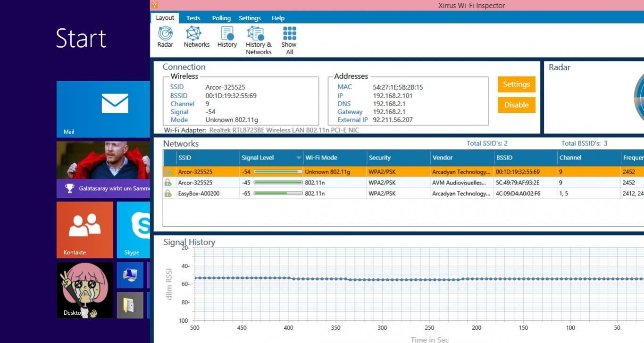Screen dimensions: 644x343
Task: Click the External IP value 92.211.56.207
Action: point(393,120)
